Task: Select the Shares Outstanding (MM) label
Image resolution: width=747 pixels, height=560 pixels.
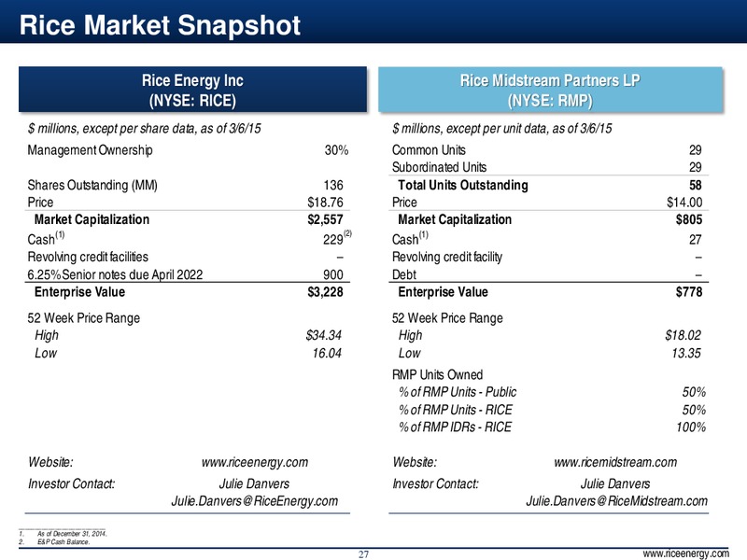Action: click(x=92, y=185)
